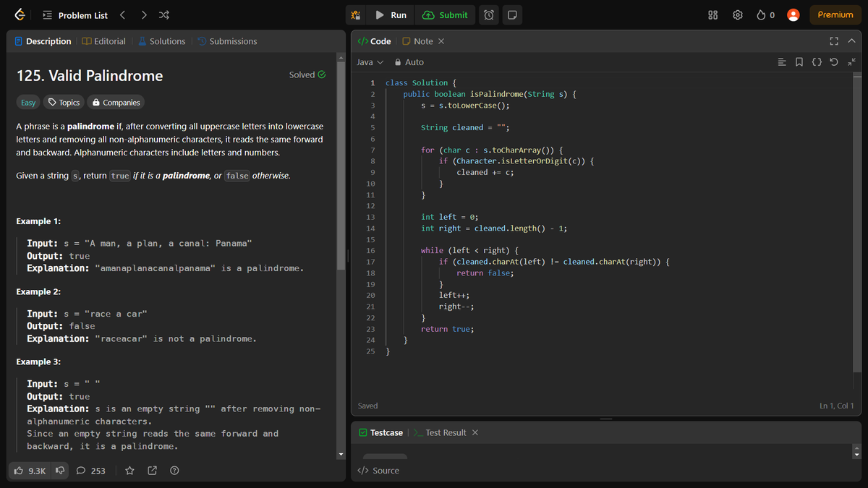The width and height of the screenshot is (868, 488).
Task: Click the problem title 125. Valid Palindrome
Action: coord(90,75)
